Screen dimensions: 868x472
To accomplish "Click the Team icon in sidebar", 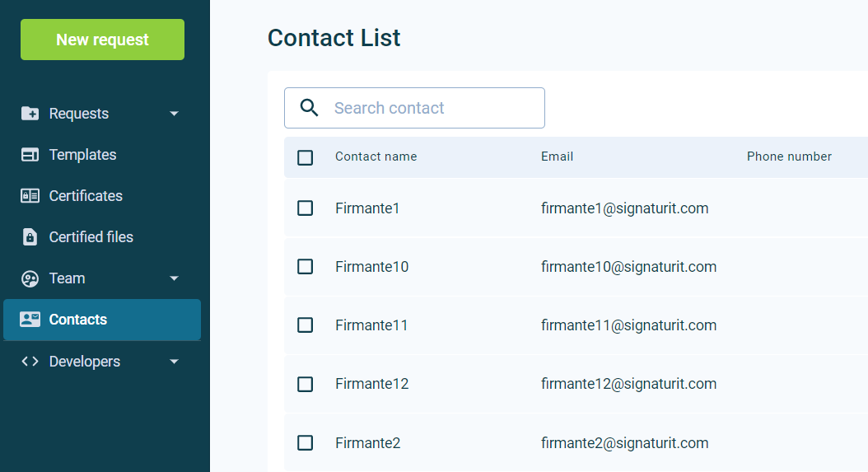I will [x=30, y=278].
